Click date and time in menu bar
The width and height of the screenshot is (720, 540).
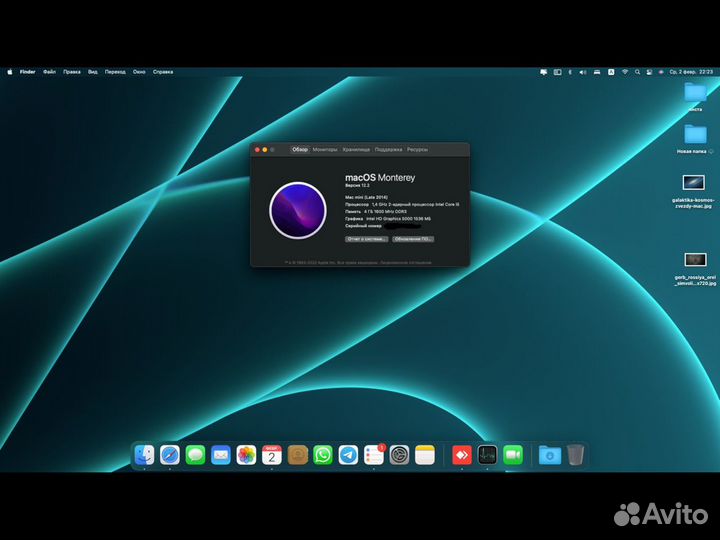(x=691, y=72)
